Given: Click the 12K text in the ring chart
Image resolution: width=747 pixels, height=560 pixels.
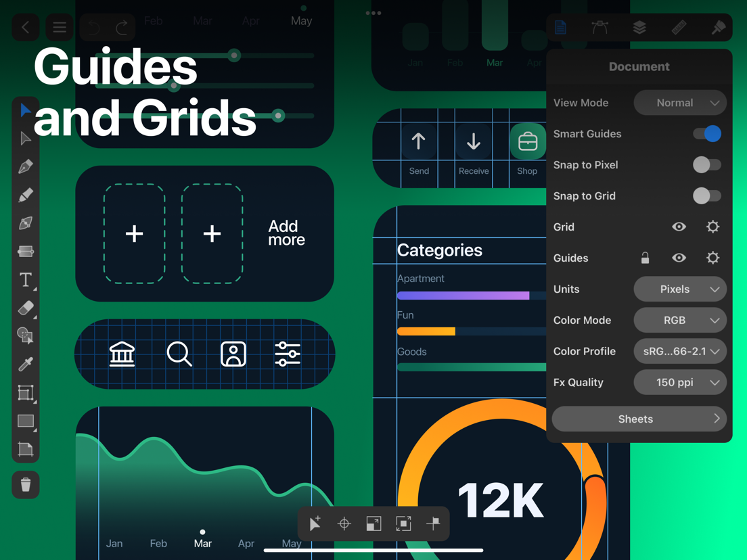Looking at the screenshot, I should (501, 500).
